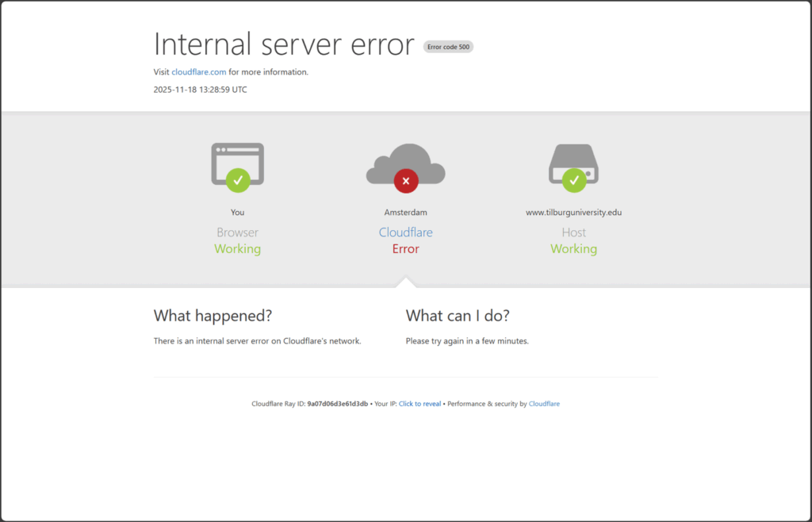Click the Cloudflare Ray ID value
The width and height of the screenshot is (812, 522).
pyautogui.click(x=337, y=404)
